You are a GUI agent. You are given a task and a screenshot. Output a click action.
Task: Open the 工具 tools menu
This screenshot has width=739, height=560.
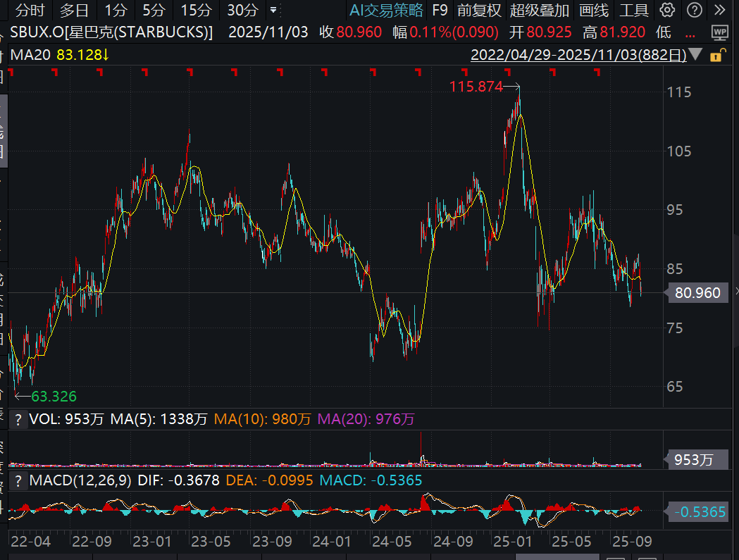633,10
